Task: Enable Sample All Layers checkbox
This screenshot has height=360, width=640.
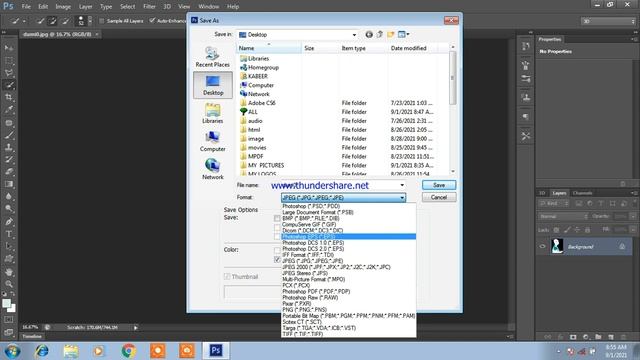Action: pos(102,21)
